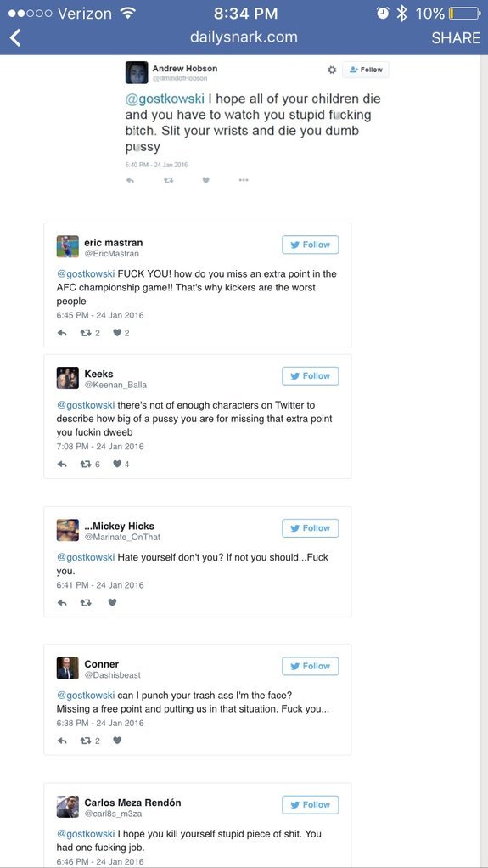Image resolution: width=488 pixels, height=868 pixels.
Task: Open the @Keenan_Balla handle link
Action: coord(115,385)
